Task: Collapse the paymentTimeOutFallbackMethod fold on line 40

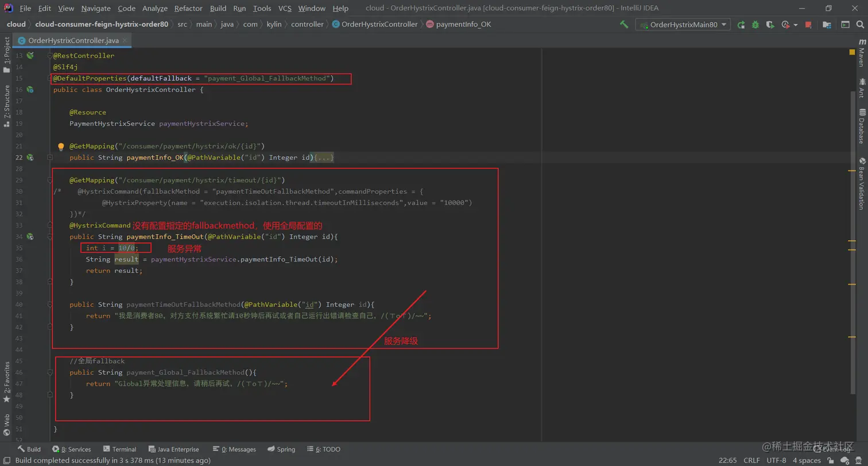Action: tap(50, 305)
